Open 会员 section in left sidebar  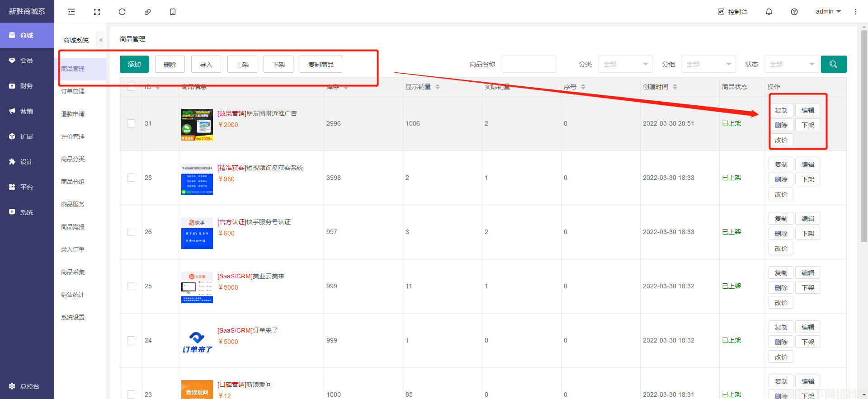(27, 61)
